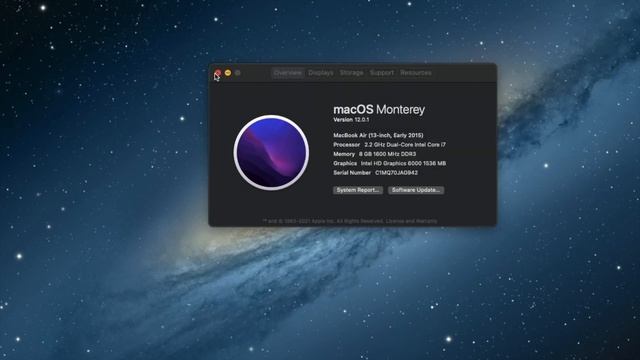640x360 pixels.
Task: Open the Displays tab
Action: click(321, 73)
